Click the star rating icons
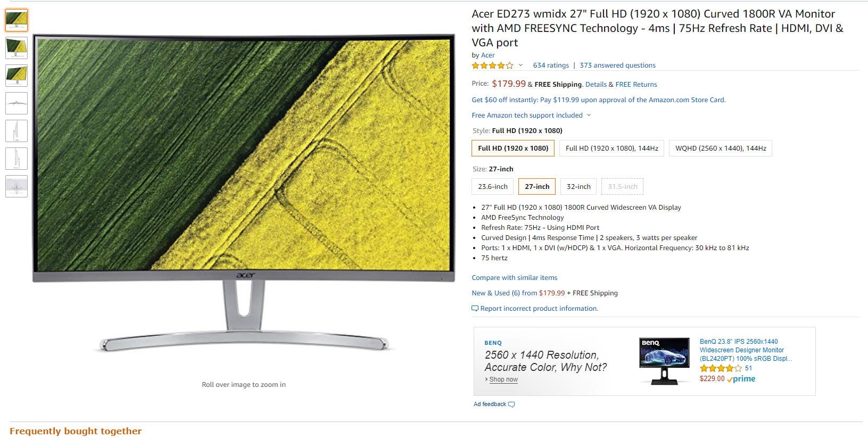The height and width of the screenshot is (438, 868). click(492, 65)
